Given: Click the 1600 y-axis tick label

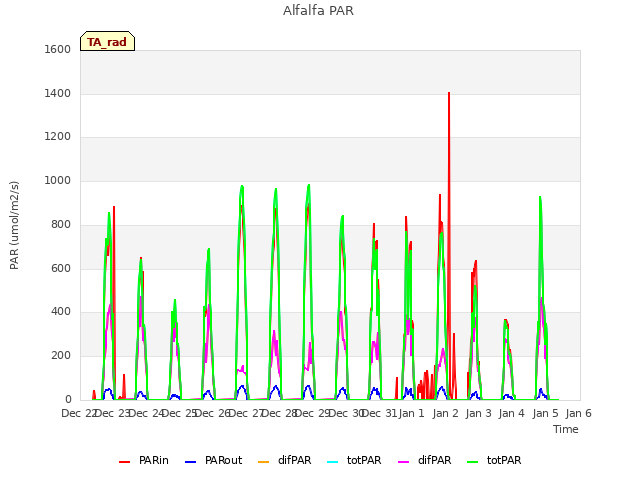Looking at the screenshot, I should click(x=58, y=49).
